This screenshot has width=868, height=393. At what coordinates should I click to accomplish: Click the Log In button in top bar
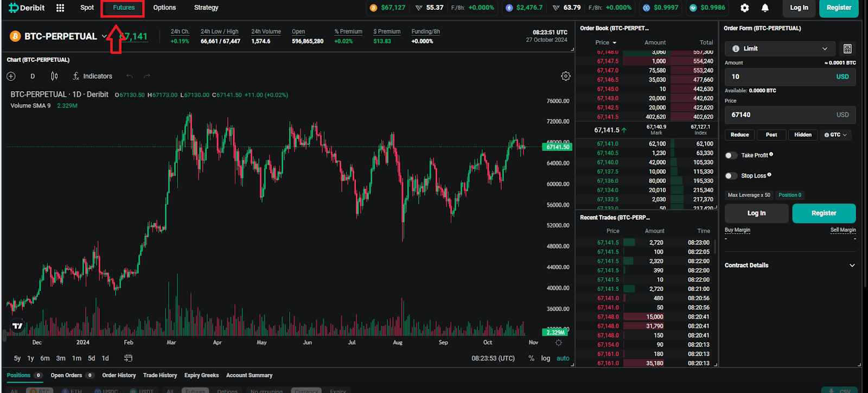(799, 8)
